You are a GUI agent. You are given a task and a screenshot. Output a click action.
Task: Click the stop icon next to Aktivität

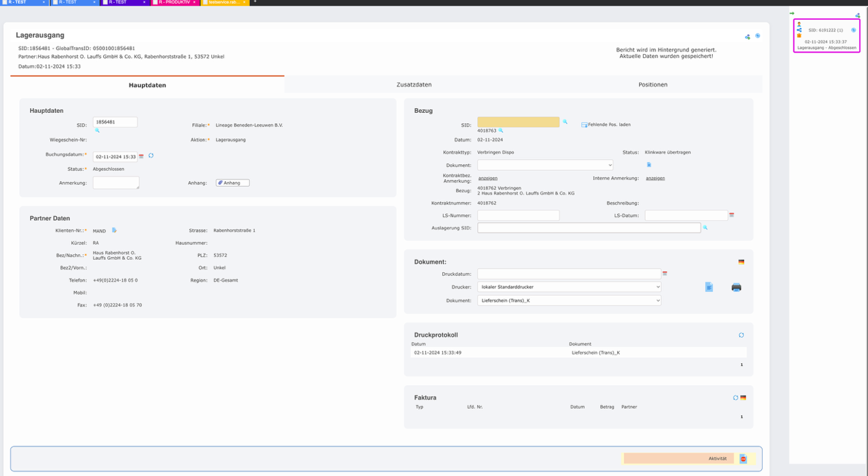tap(743, 458)
